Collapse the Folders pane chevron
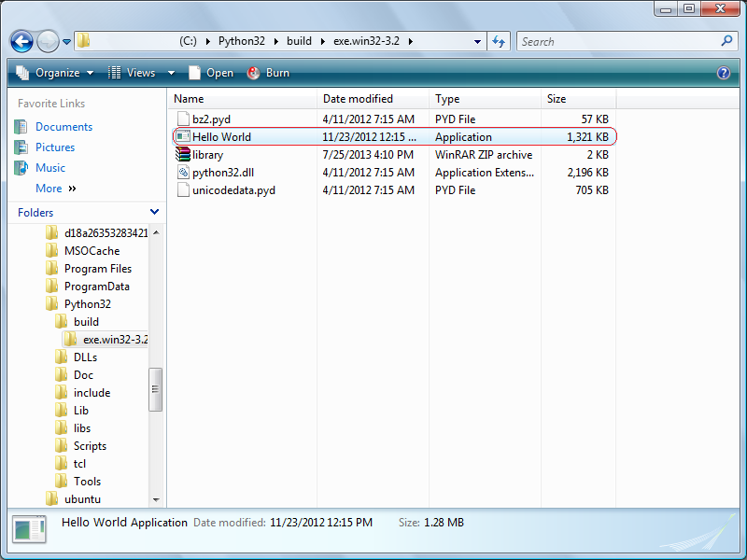The width and height of the screenshot is (747, 560). (154, 212)
